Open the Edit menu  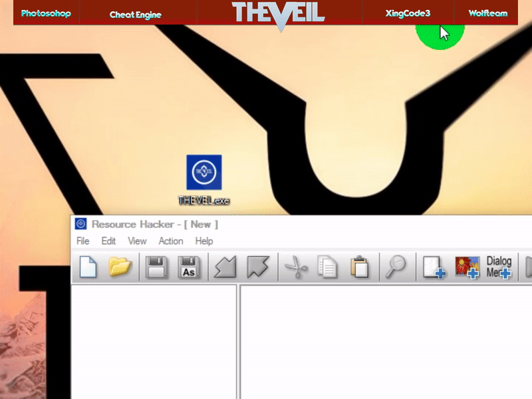108,241
